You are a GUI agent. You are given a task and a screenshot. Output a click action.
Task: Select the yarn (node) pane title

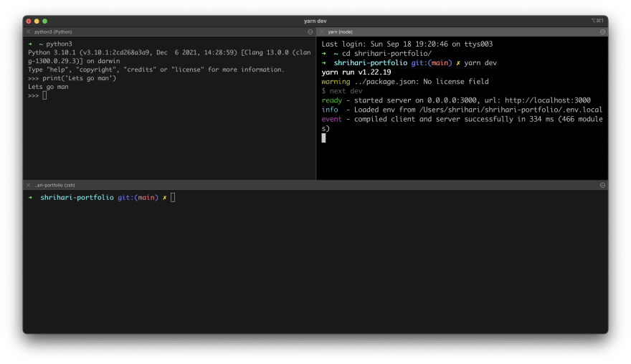[340, 32]
